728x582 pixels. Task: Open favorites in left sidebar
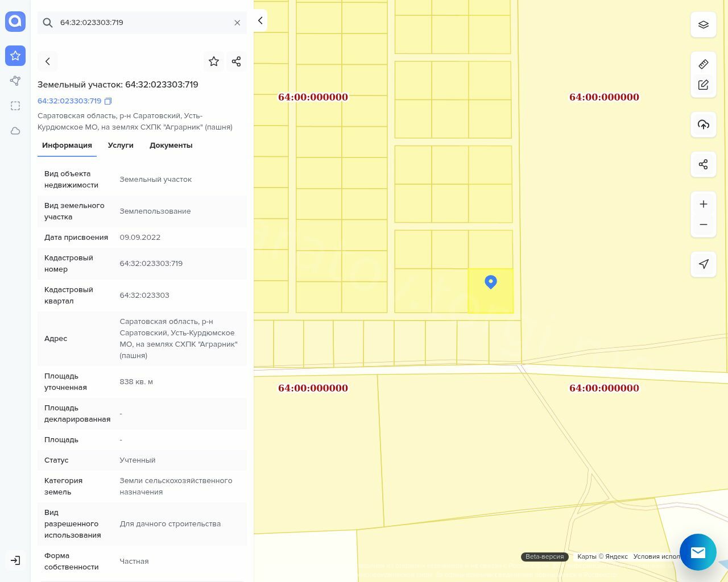[15, 56]
